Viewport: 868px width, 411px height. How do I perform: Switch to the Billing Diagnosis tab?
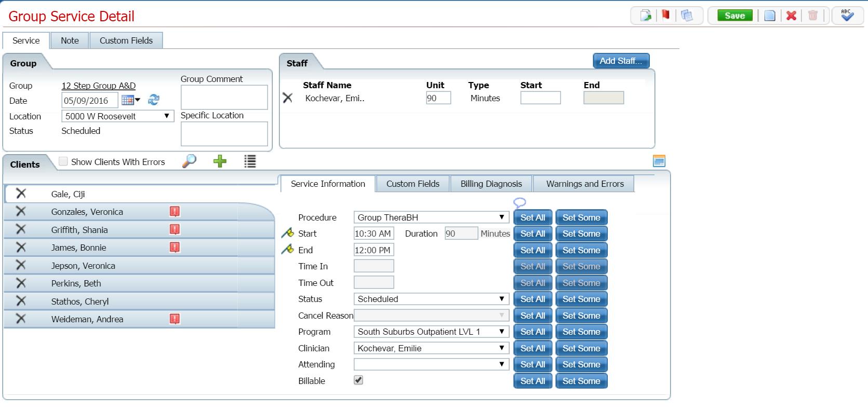coord(491,184)
